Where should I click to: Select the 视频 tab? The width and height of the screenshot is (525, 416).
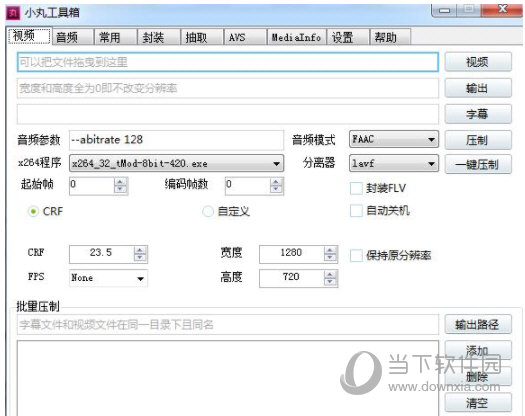point(30,36)
